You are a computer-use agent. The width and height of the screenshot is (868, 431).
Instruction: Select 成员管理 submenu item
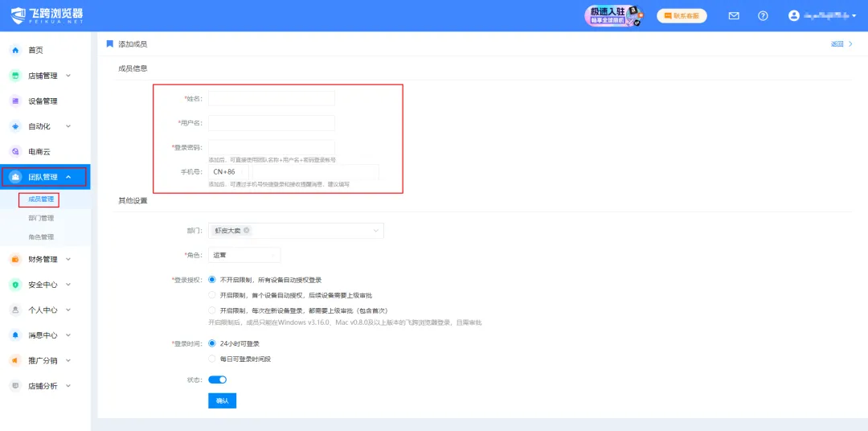point(40,199)
